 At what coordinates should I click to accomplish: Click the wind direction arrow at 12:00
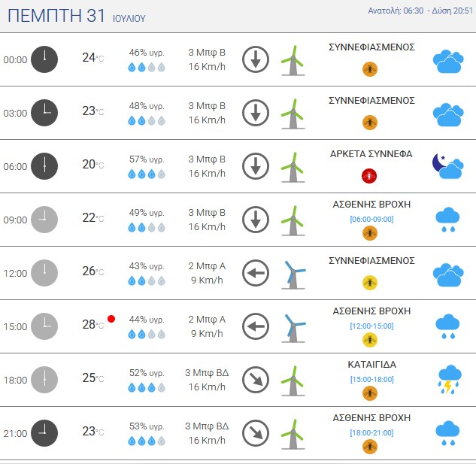(x=256, y=273)
